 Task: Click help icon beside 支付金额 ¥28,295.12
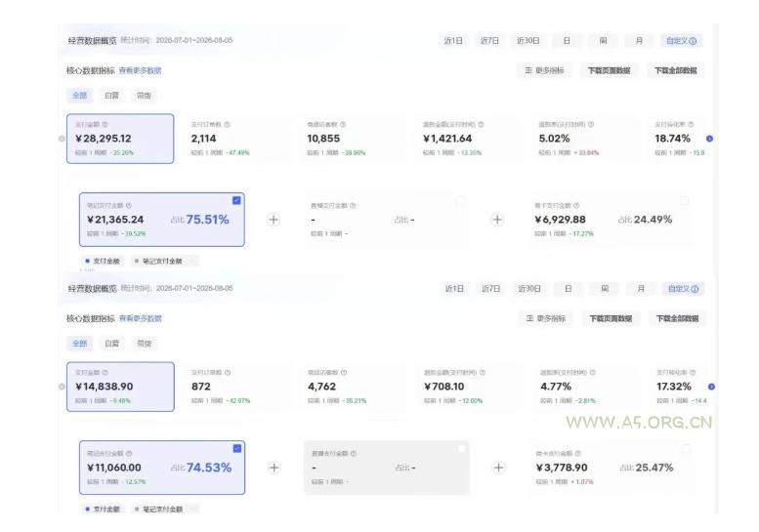[105, 124]
